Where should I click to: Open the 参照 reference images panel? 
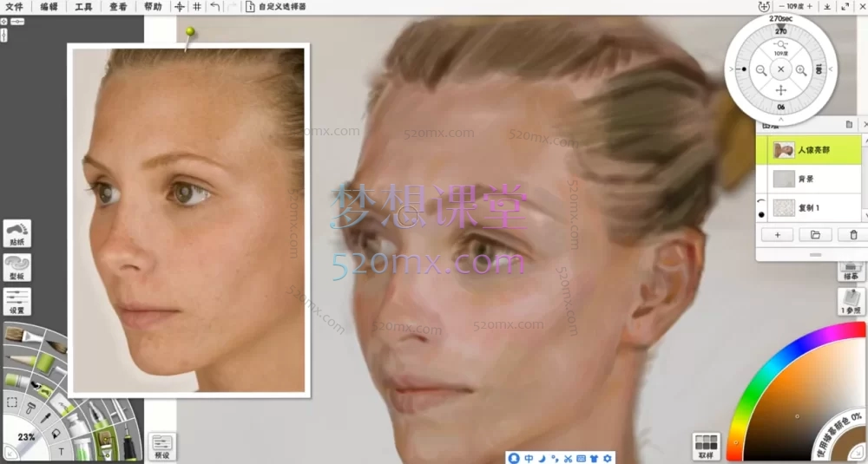click(x=851, y=302)
